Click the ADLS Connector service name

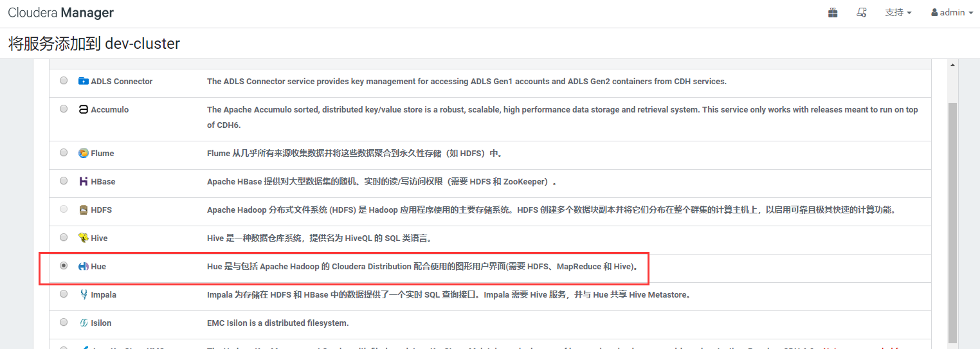coord(122,82)
